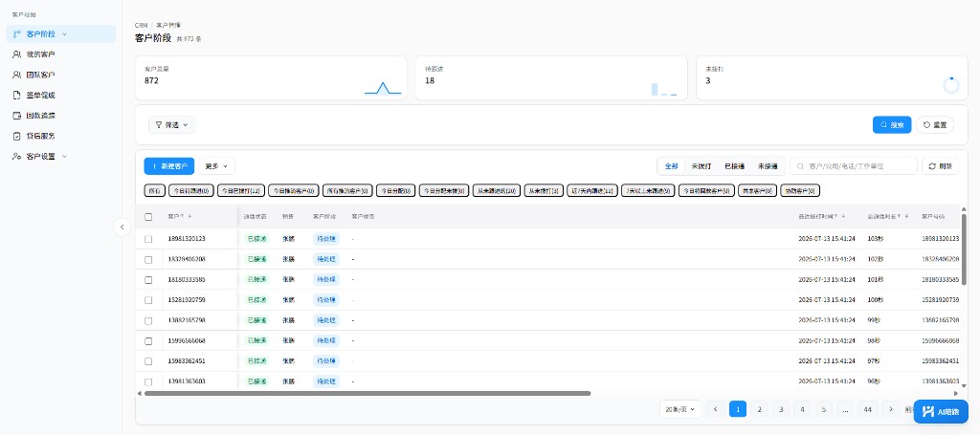Click the 签单促成 document icon
The width and height of the screenshot is (980, 435).
tap(17, 96)
